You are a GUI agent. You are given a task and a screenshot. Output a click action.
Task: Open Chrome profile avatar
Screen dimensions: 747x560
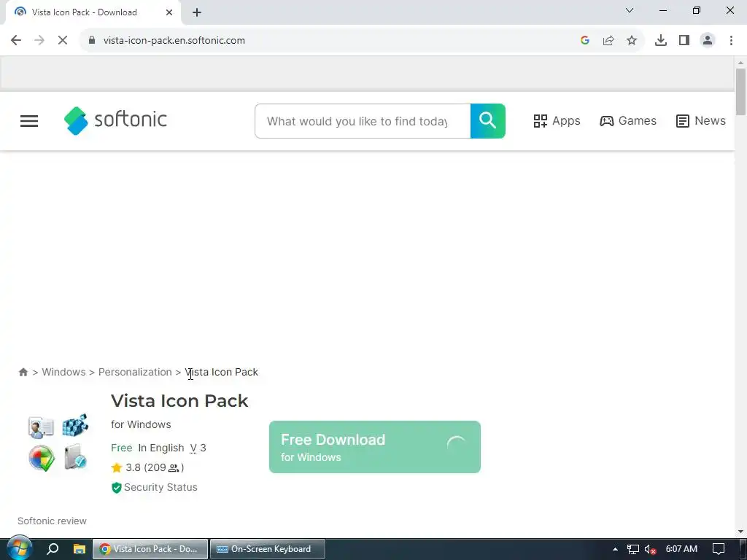pyautogui.click(x=708, y=41)
